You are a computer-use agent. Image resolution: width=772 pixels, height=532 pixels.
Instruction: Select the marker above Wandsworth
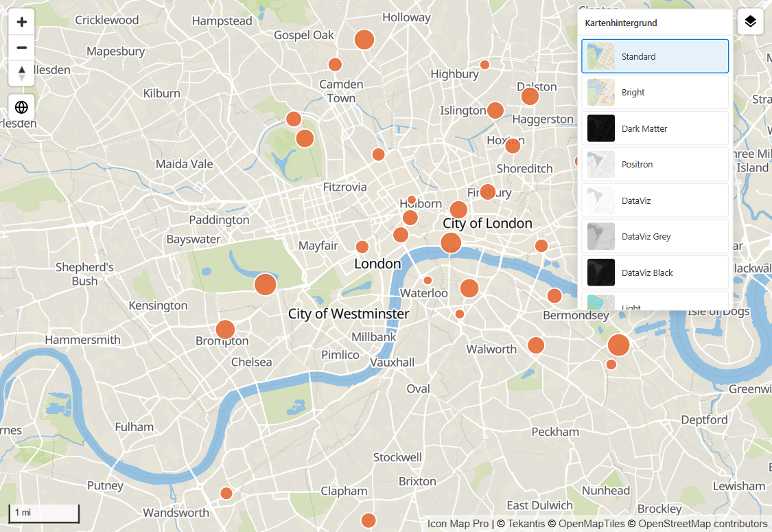[x=226, y=493]
